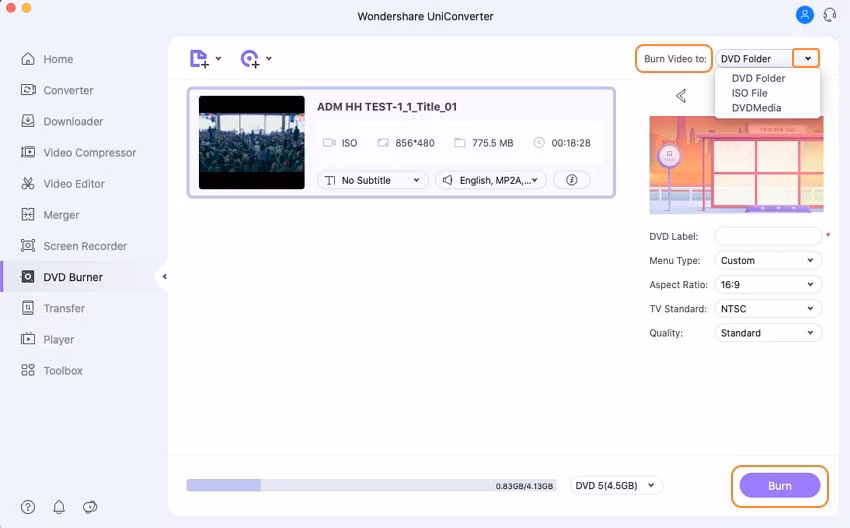The width and height of the screenshot is (850, 528).
Task: Click the title ADM HH TEST-1_1_Title_01
Action: [387, 107]
